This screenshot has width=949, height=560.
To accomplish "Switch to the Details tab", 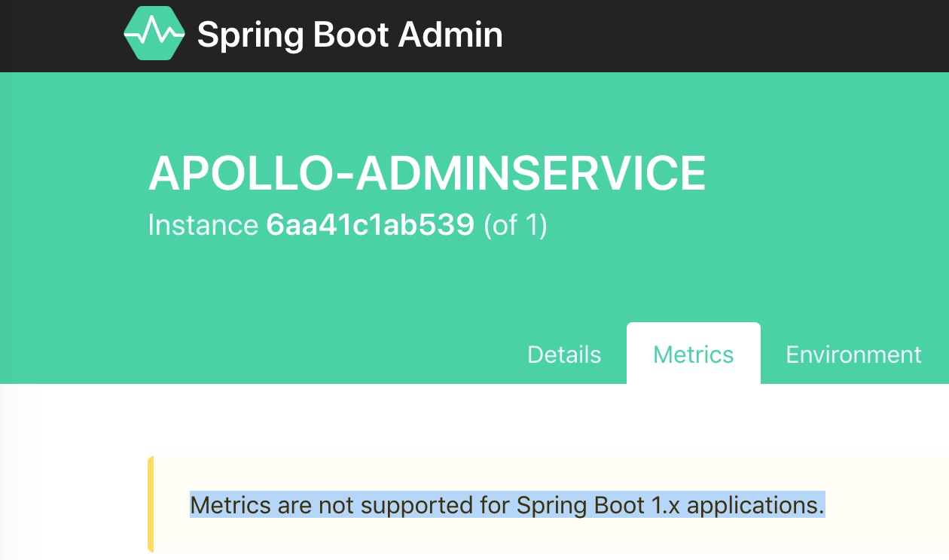I will (x=563, y=354).
